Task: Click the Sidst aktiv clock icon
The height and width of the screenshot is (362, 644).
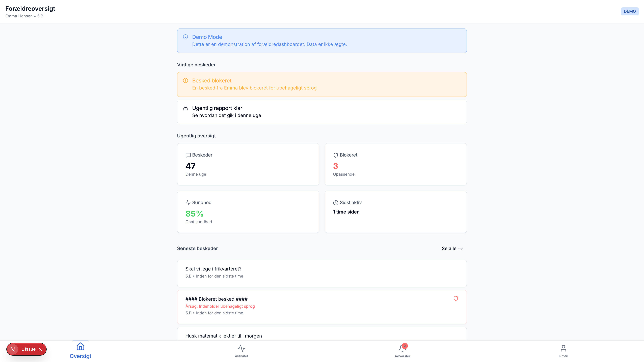Action: tap(335, 203)
